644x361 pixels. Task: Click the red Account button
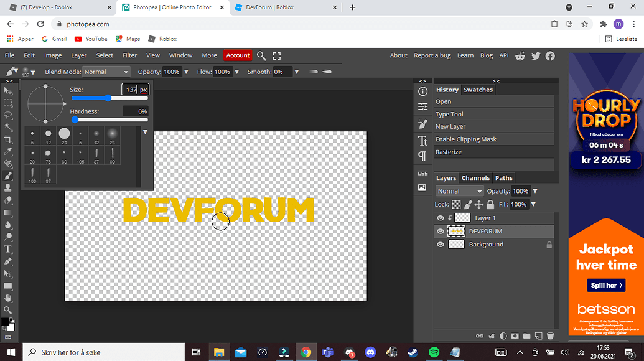point(238,55)
